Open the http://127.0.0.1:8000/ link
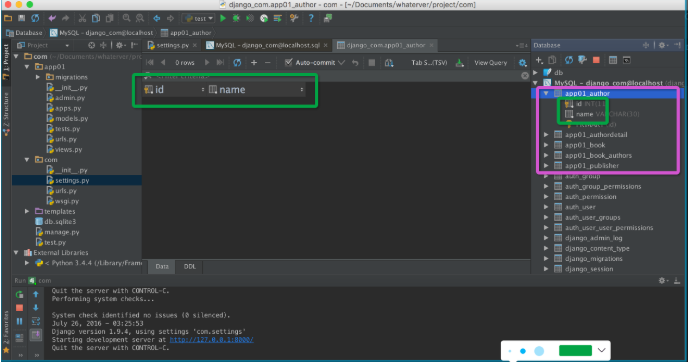The height and width of the screenshot is (364, 690). click(x=211, y=340)
